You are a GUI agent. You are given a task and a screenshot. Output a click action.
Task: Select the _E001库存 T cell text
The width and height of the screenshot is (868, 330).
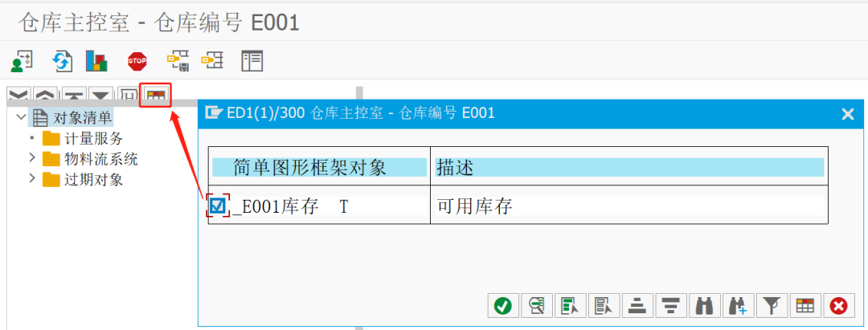pos(291,206)
